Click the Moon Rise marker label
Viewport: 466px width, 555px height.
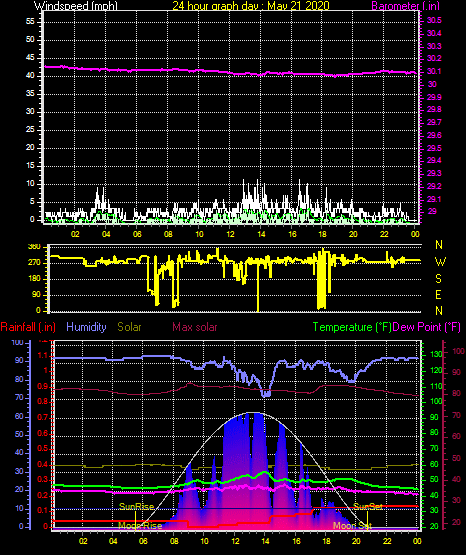tap(140, 526)
